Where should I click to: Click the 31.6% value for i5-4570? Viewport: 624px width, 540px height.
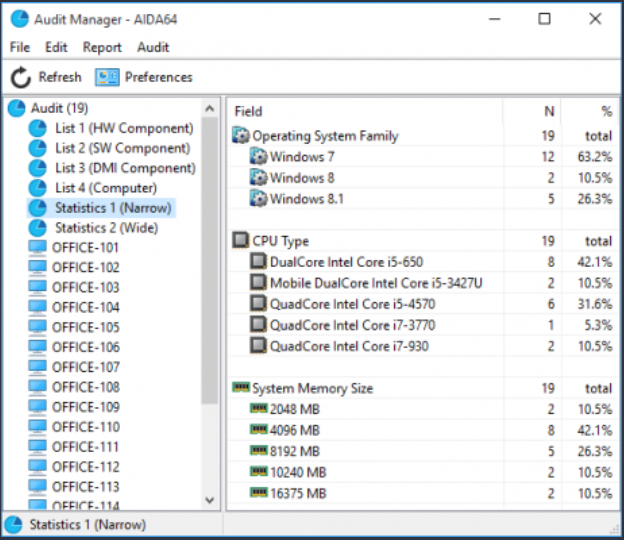(x=595, y=304)
